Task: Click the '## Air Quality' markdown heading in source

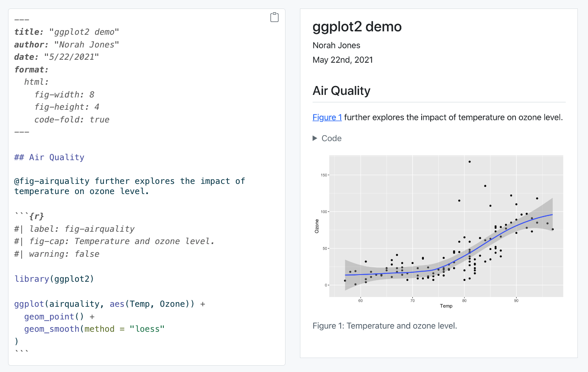Action: pyautogui.click(x=49, y=157)
